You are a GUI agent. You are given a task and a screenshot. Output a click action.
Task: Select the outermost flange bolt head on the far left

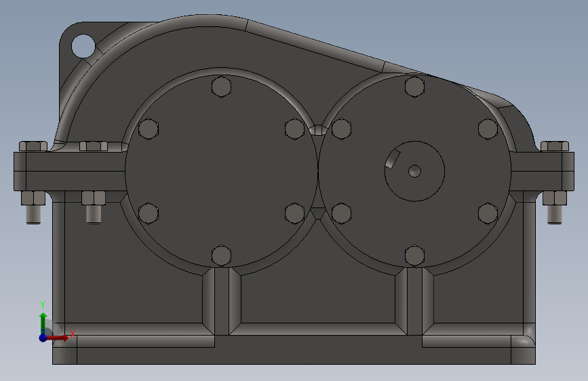(33, 146)
